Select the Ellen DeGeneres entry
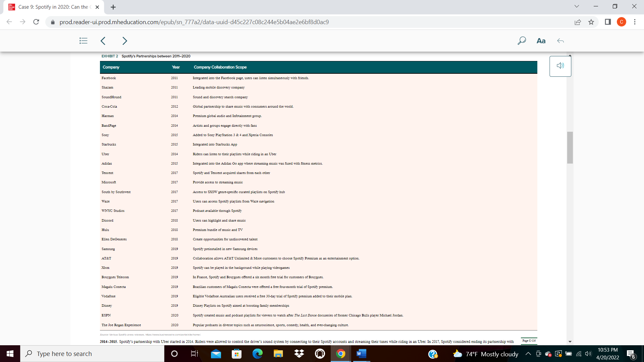 click(x=114, y=239)
